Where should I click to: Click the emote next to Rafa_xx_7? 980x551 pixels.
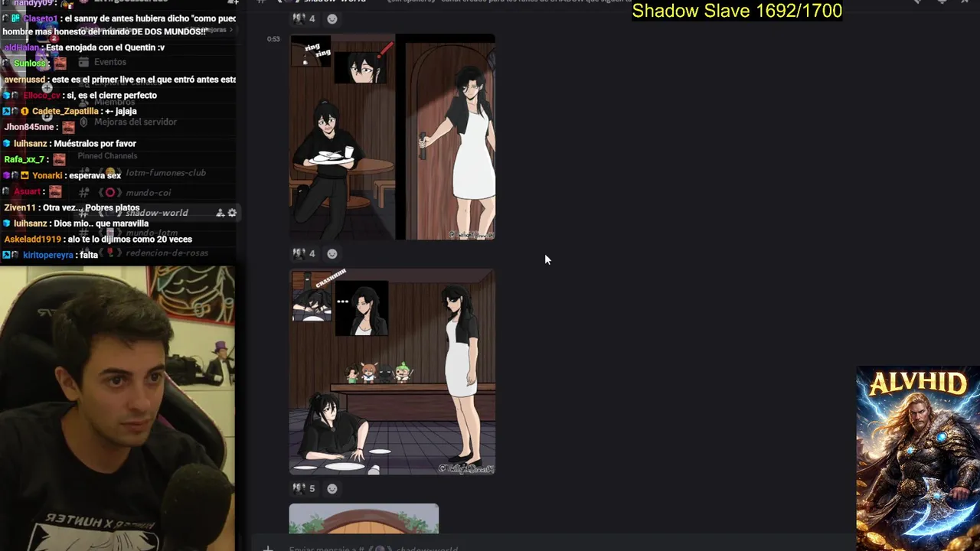pyautogui.click(x=59, y=159)
